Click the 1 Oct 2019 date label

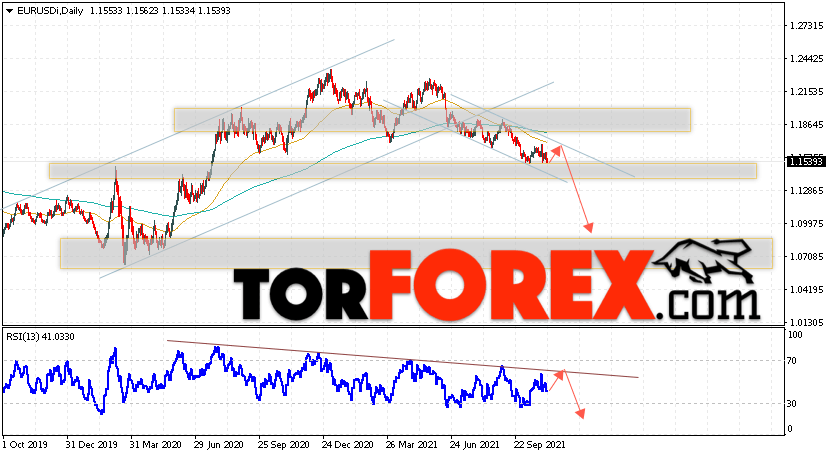[x=25, y=445]
